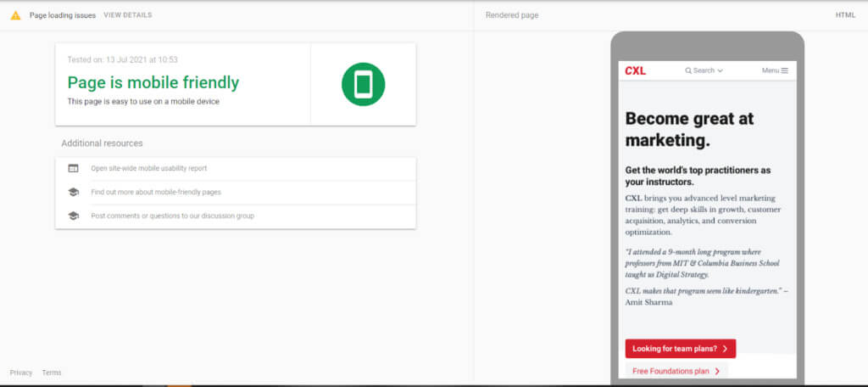
Task: Click the Search magnifier icon in preview
Action: 688,71
